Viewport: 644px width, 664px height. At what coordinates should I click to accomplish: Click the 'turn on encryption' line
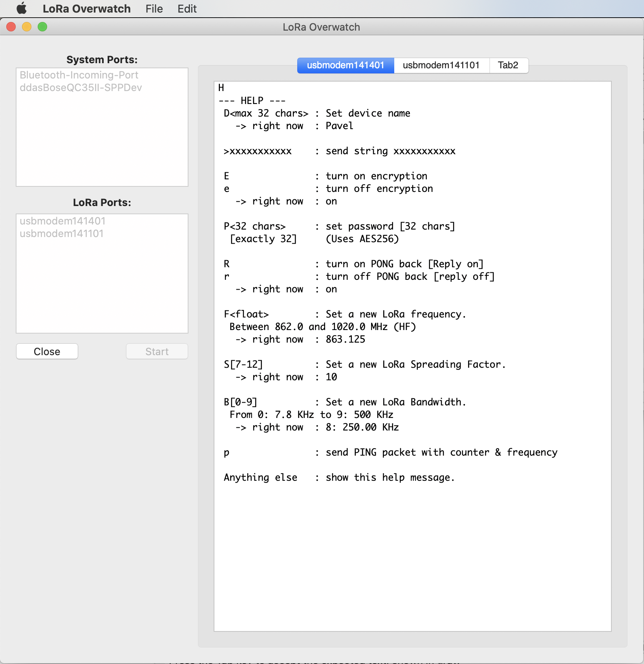377,176
